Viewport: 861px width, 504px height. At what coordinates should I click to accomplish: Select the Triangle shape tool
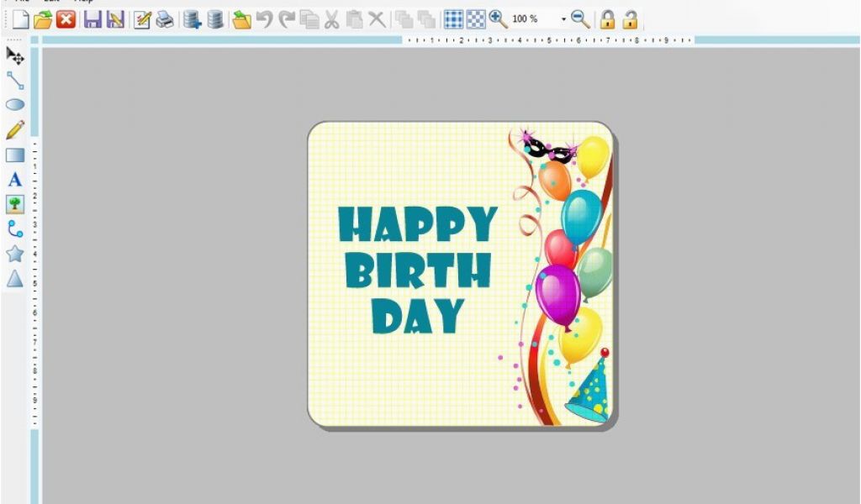pyautogui.click(x=15, y=279)
